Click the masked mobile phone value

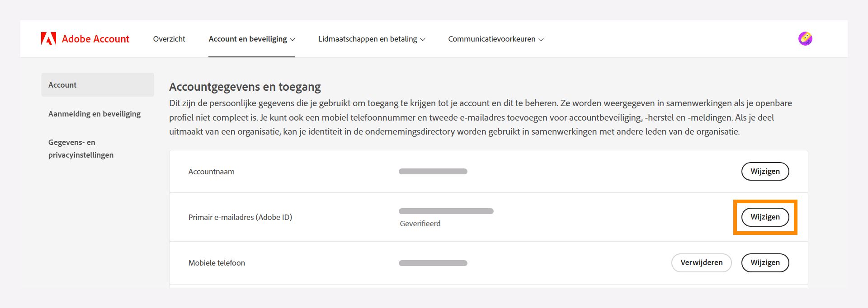pos(433,262)
